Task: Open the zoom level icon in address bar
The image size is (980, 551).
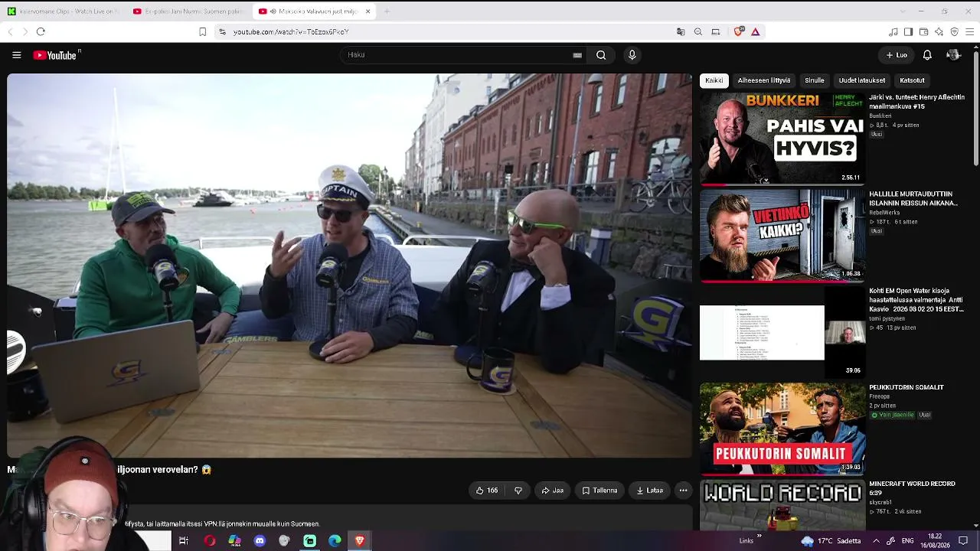Action: pyautogui.click(x=698, y=31)
